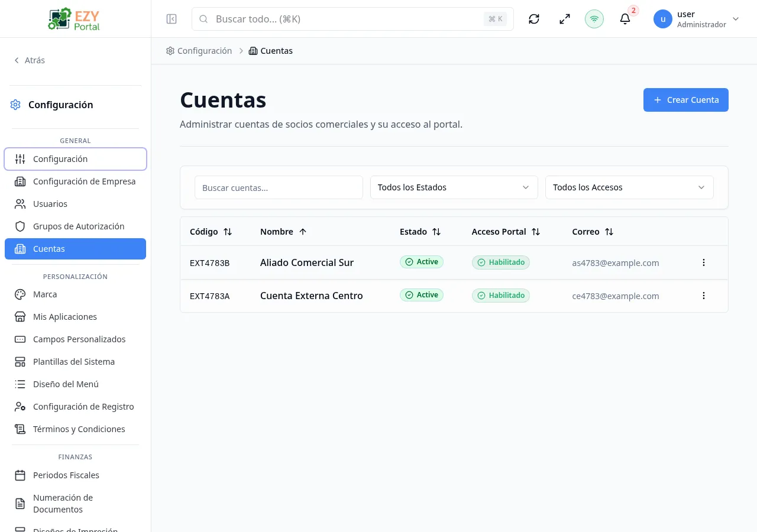This screenshot has width=757, height=532.
Task: Click Configuración breadcrumb link
Action: pos(199,51)
